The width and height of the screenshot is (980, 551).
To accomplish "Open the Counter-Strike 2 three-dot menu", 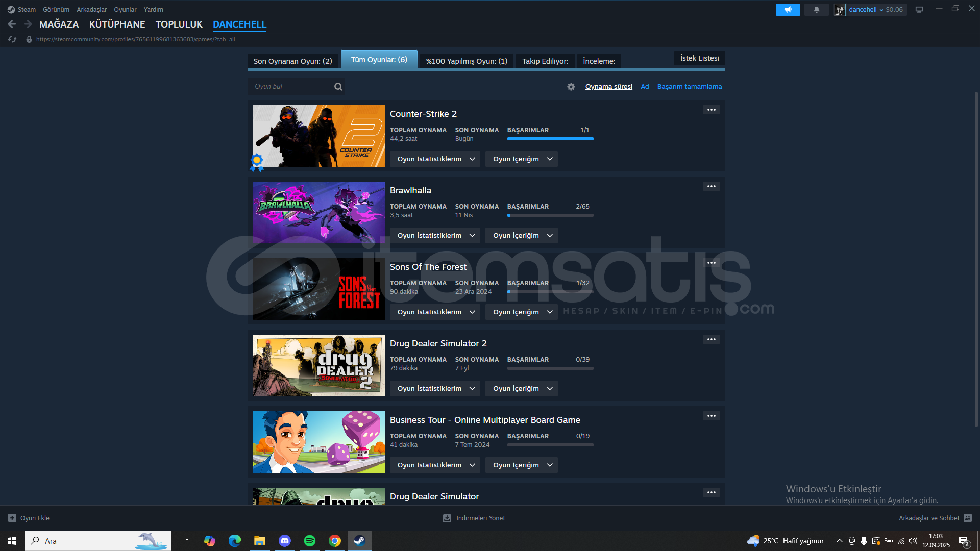I will tap(711, 110).
